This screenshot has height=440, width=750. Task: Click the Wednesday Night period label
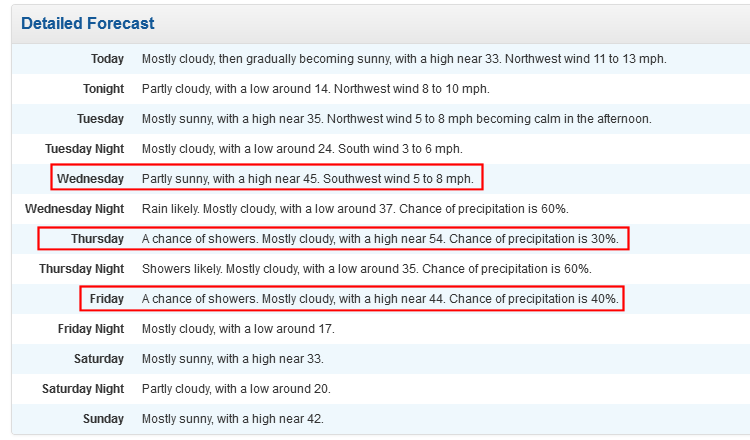[x=75, y=209]
